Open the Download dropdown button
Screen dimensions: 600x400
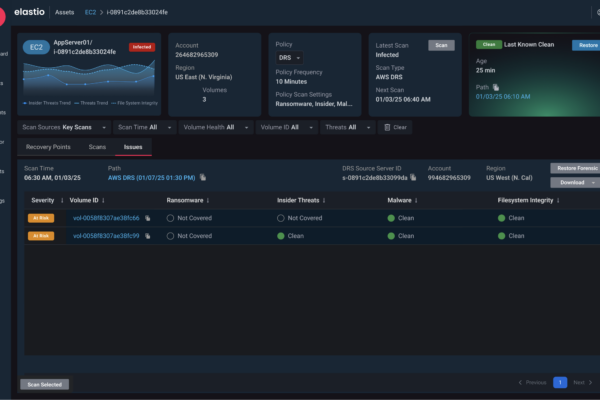click(x=575, y=183)
